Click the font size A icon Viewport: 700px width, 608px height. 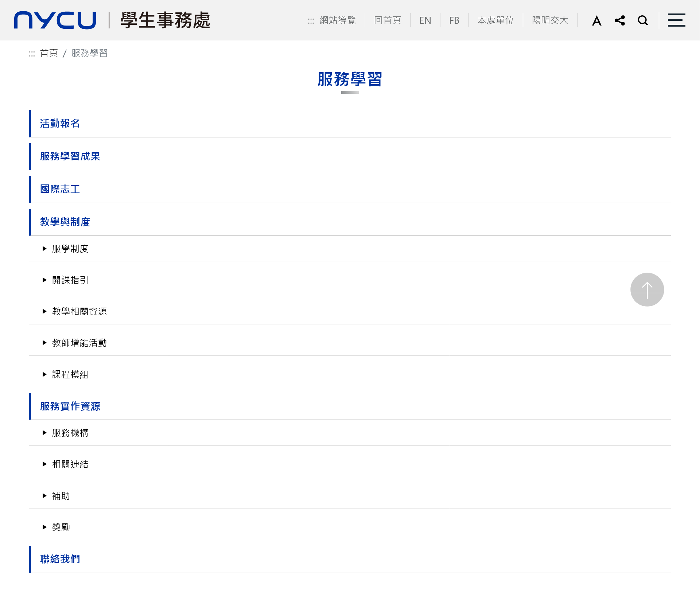pyautogui.click(x=596, y=21)
